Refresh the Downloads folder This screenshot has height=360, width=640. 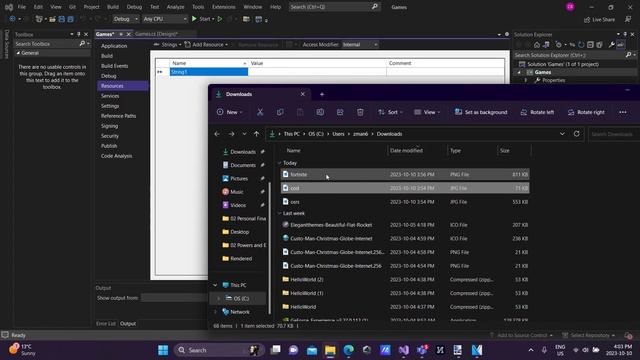[576, 134]
